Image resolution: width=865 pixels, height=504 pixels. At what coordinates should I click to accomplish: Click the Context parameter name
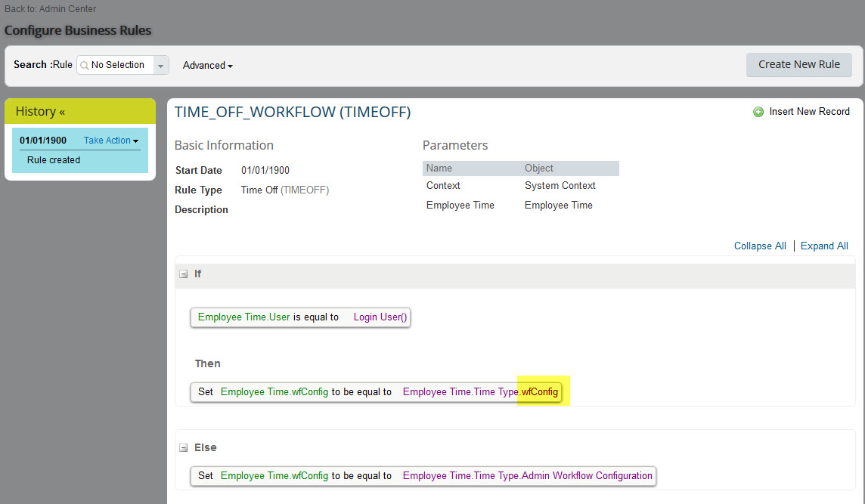(443, 186)
